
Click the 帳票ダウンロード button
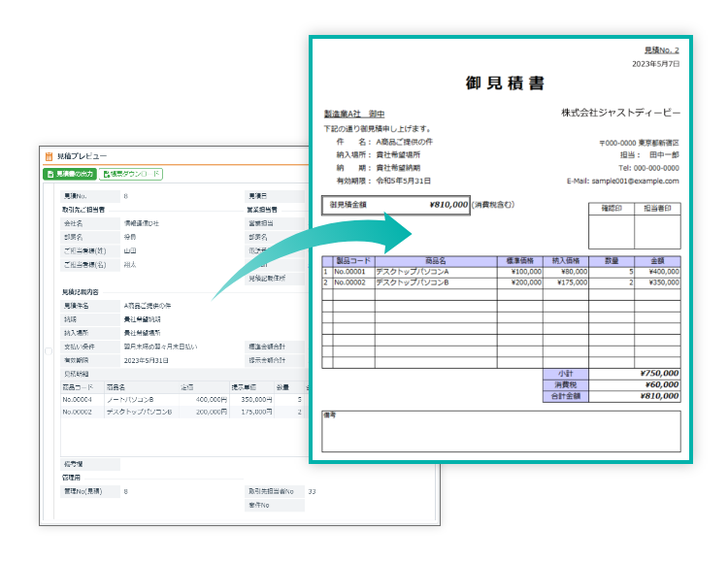tap(131, 174)
